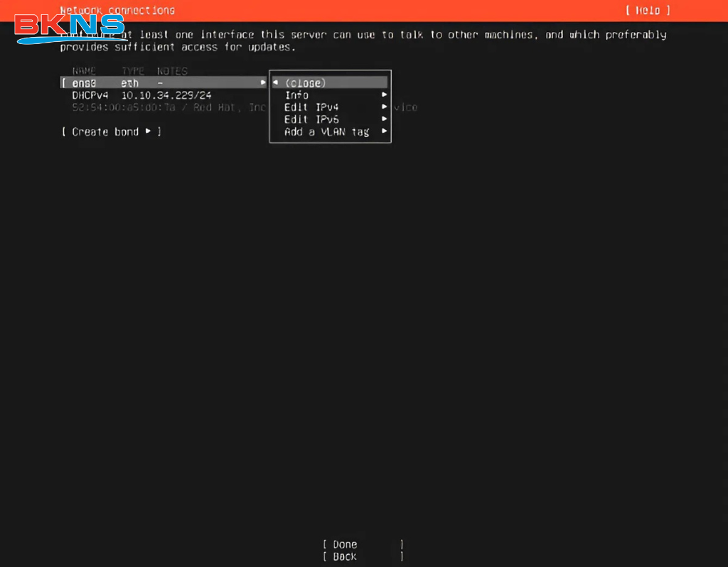Click the Create bond button label

coord(105,131)
